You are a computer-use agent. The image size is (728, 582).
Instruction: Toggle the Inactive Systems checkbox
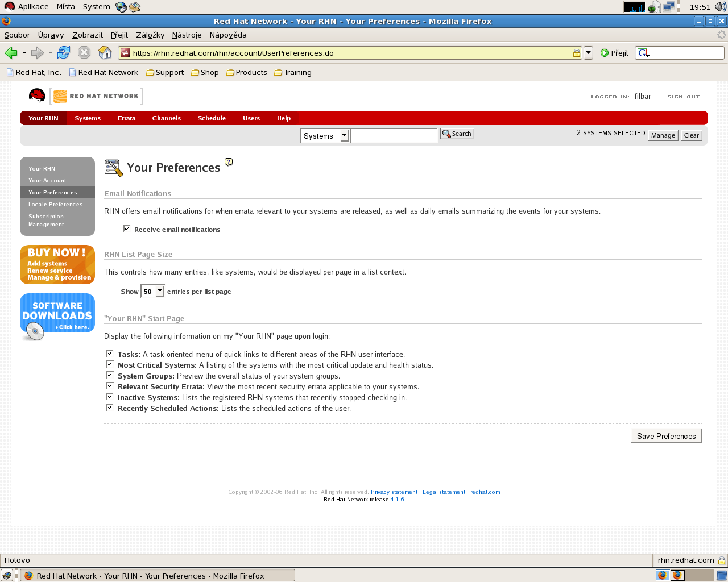click(x=110, y=397)
